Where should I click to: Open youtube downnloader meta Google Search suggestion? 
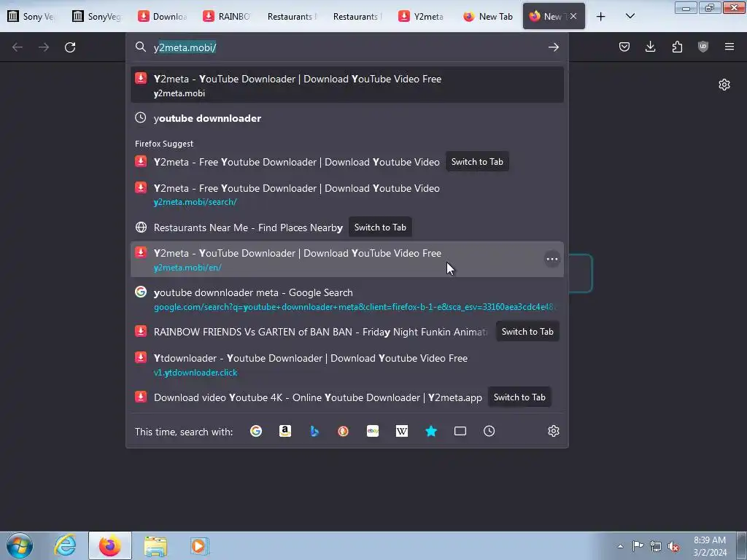click(x=347, y=299)
